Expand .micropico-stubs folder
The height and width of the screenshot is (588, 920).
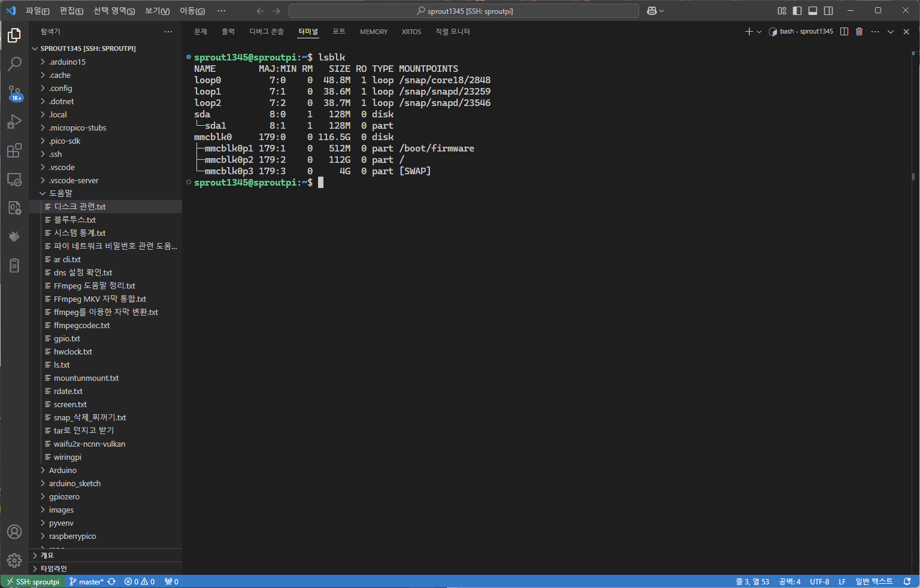pos(105,128)
